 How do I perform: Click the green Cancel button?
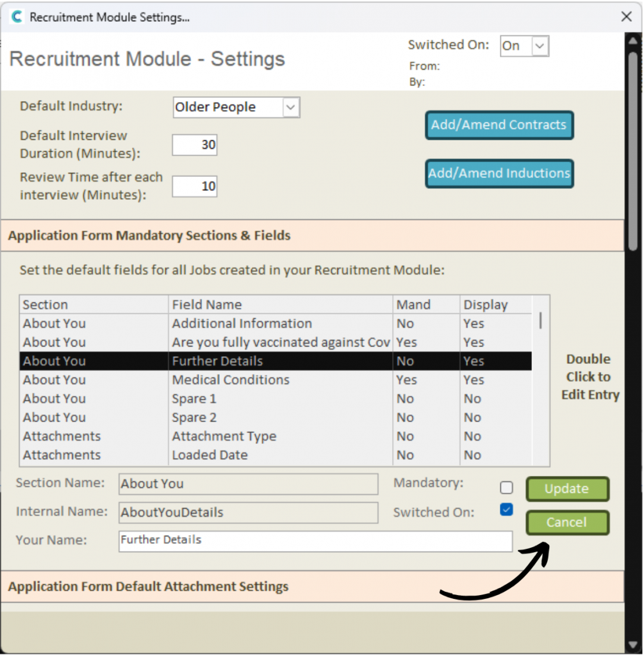[x=567, y=523]
